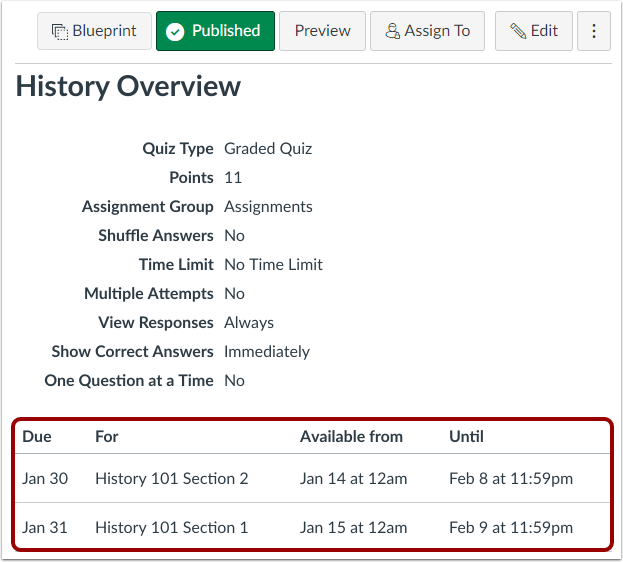This screenshot has width=623, height=562.
Task: Click the Assign To person icon
Action: tap(393, 31)
